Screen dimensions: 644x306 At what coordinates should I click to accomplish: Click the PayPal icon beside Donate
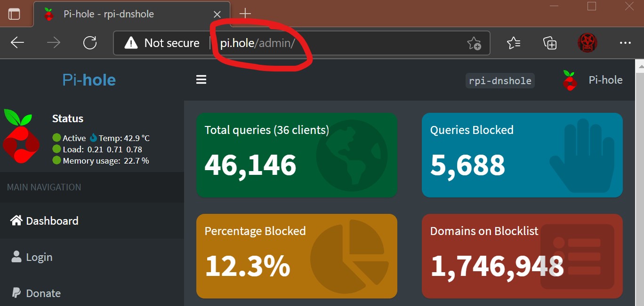16,293
